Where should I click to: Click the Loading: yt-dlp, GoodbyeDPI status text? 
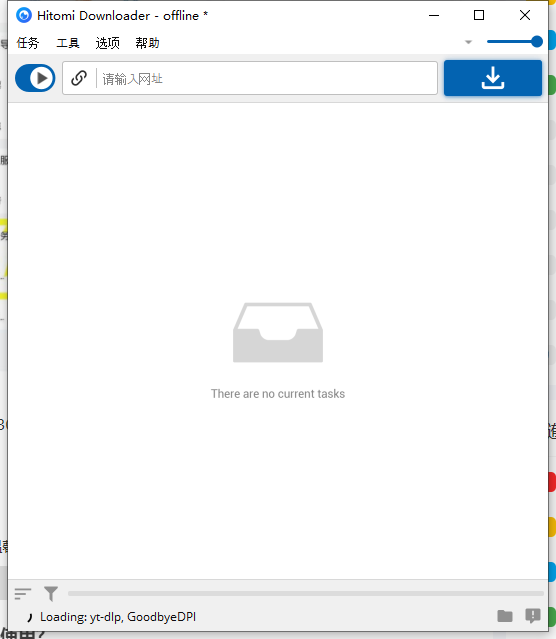point(118,617)
